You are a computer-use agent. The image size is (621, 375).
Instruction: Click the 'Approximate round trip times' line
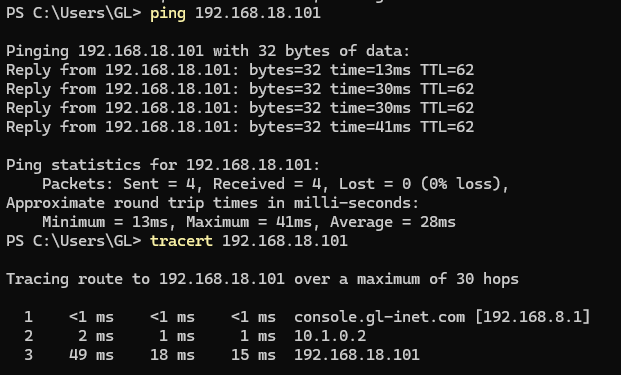pyautogui.click(x=212, y=203)
